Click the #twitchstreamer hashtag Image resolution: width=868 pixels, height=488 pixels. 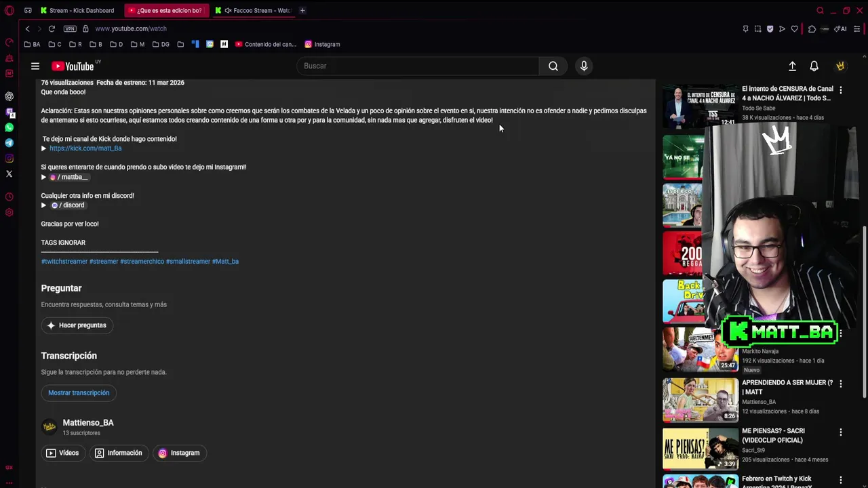point(64,262)
